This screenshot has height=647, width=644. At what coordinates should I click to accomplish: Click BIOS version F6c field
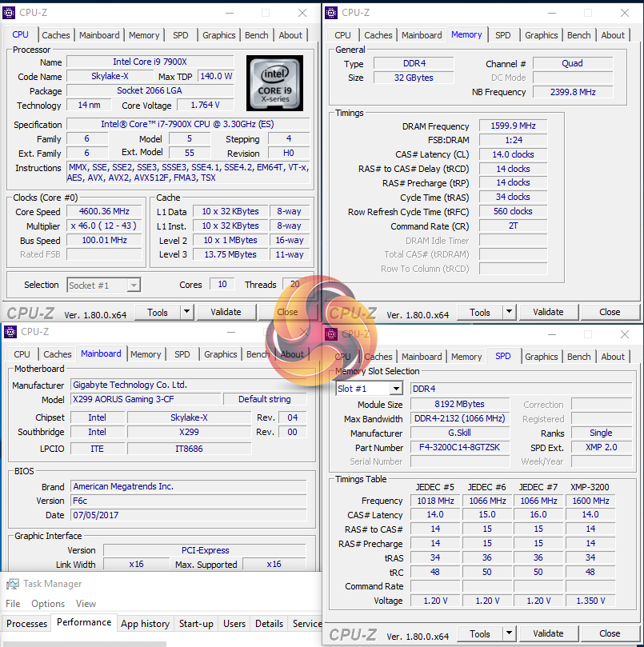coord(189,501)
